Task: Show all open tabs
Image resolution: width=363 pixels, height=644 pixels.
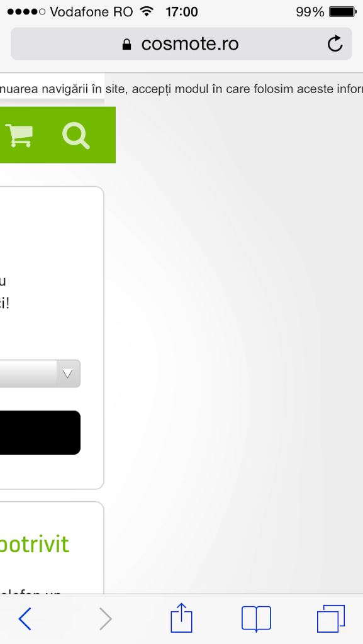Action: pyautogui.click(x=330, y=619)
